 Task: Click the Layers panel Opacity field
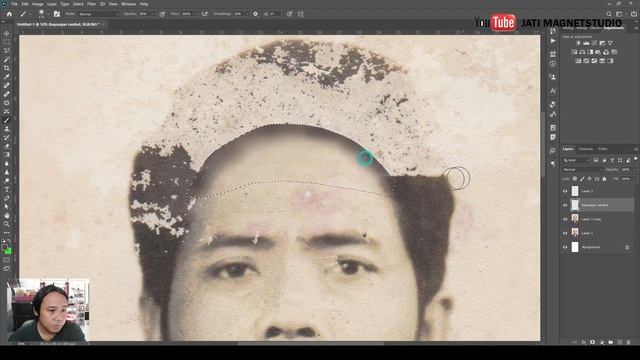(626, 169)
